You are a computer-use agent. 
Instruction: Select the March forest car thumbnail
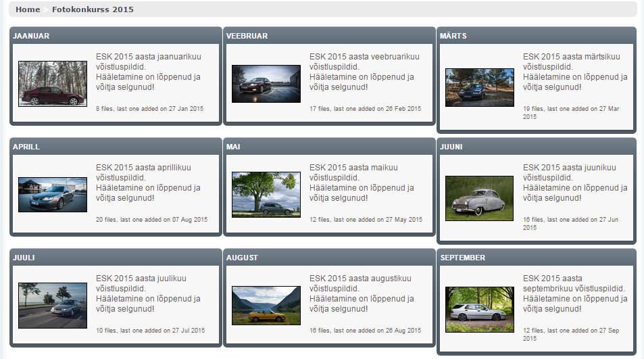(x=479, y=87)
